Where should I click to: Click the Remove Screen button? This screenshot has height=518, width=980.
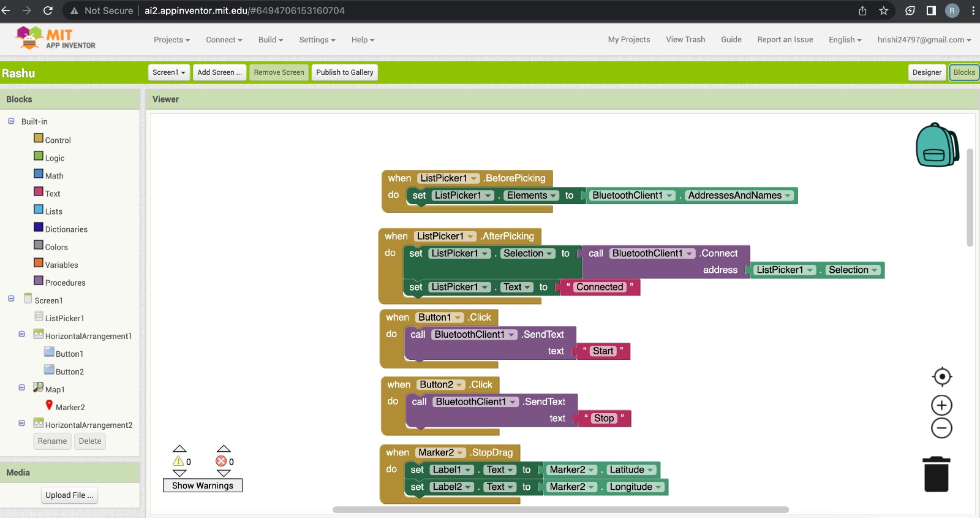[x=279, y=72]
